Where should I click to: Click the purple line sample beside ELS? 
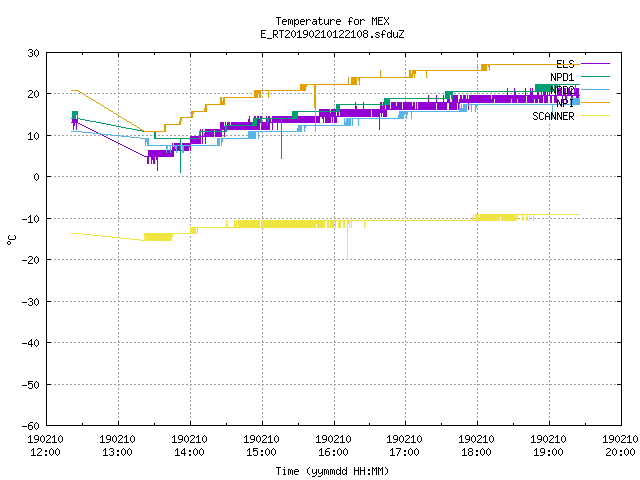coord(595,64)
